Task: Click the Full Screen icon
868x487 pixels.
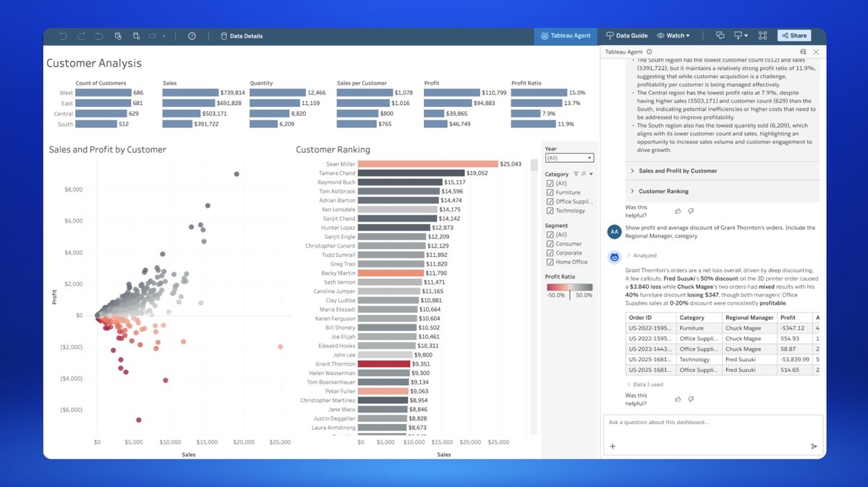Action: (x=762, y=35)
